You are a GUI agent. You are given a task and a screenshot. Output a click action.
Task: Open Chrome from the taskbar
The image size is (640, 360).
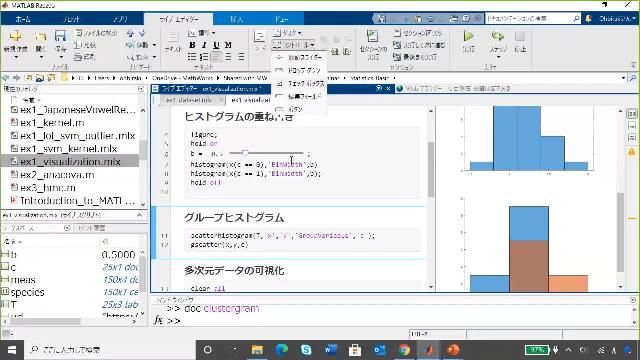pyautogui.click(x=404, y=350)
